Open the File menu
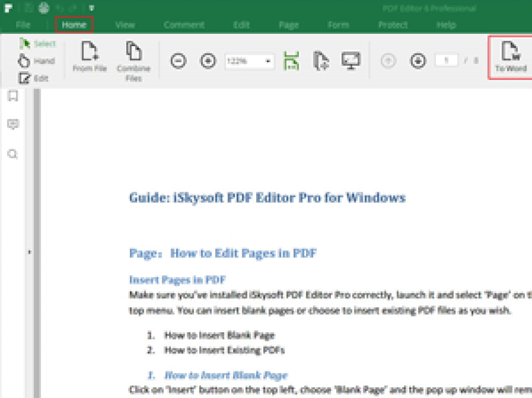Screen dimensions: 532x398 [23, 25]
